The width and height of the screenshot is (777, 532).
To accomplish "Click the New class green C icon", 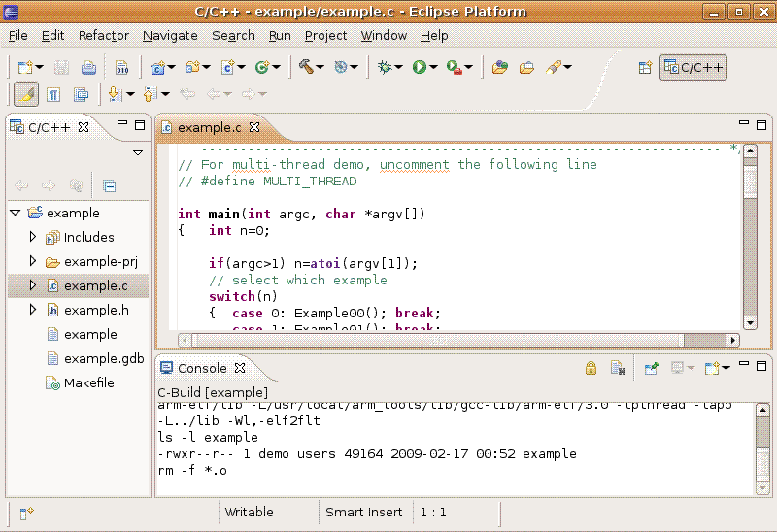I will [x=261, y=67].
